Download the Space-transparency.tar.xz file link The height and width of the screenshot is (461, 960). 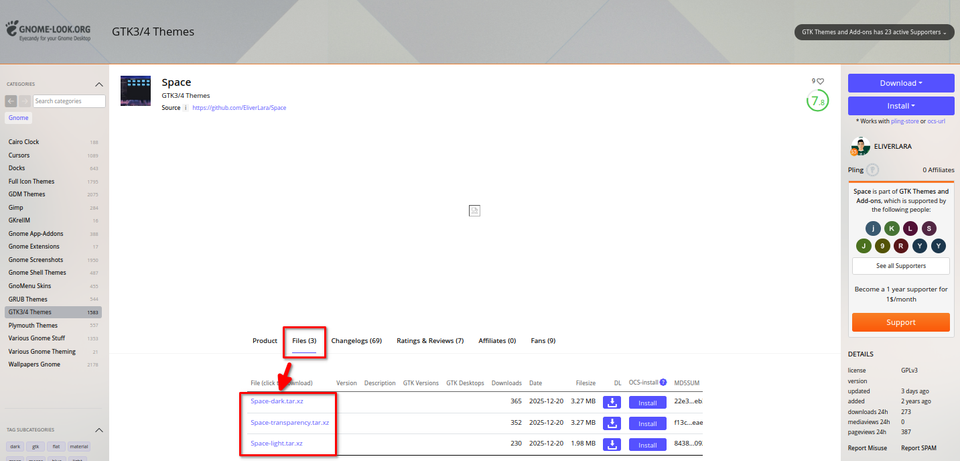click(x=290, y=422)
